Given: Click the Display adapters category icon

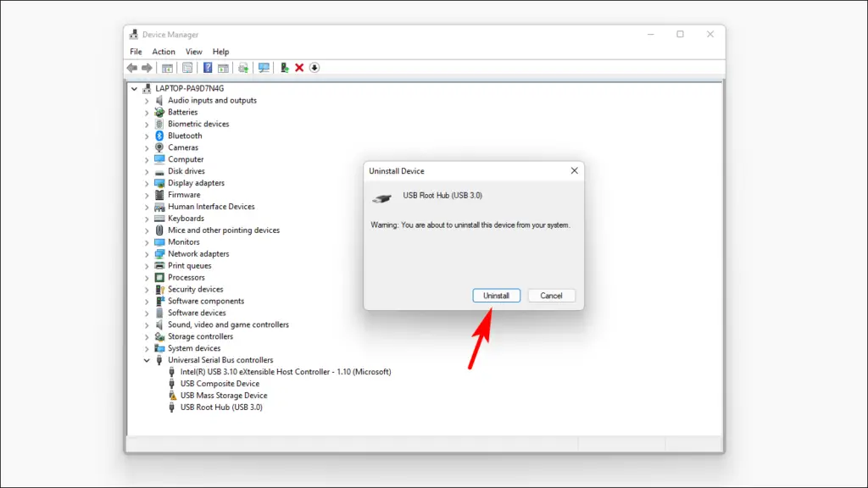Looking at the screenshot, I should 159,183.
